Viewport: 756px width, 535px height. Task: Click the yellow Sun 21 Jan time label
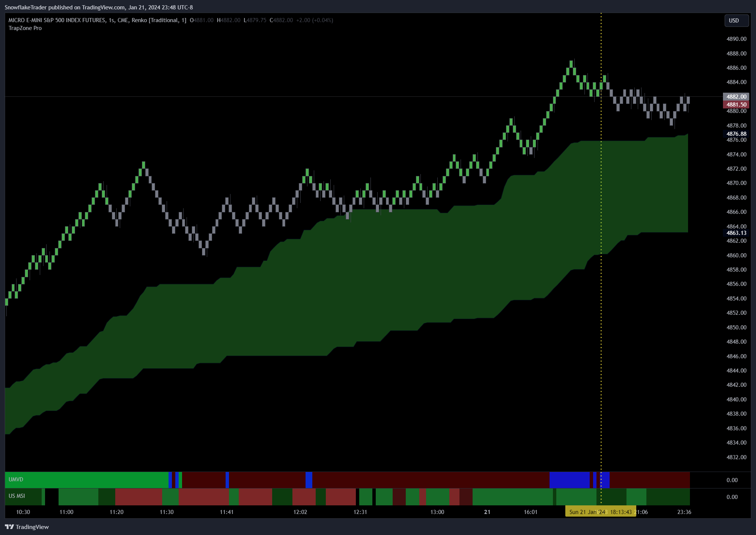coord(601,512)
